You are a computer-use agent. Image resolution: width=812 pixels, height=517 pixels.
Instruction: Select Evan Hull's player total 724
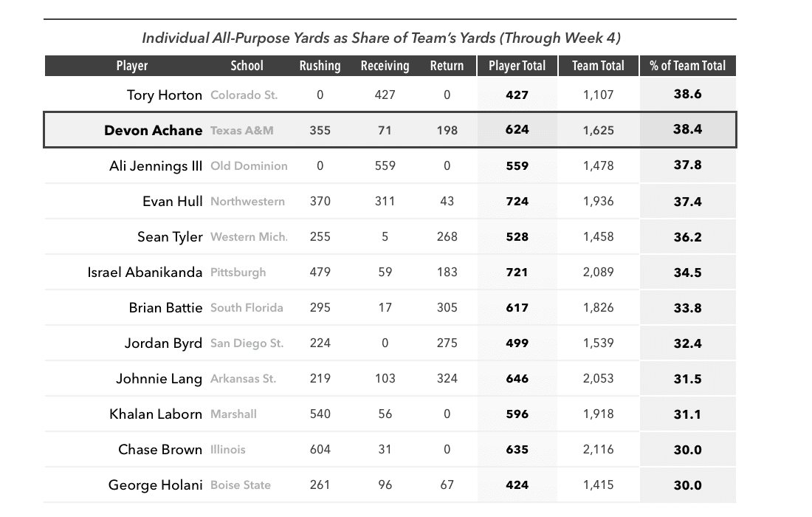pyautogui.click(x=517, y=202)
